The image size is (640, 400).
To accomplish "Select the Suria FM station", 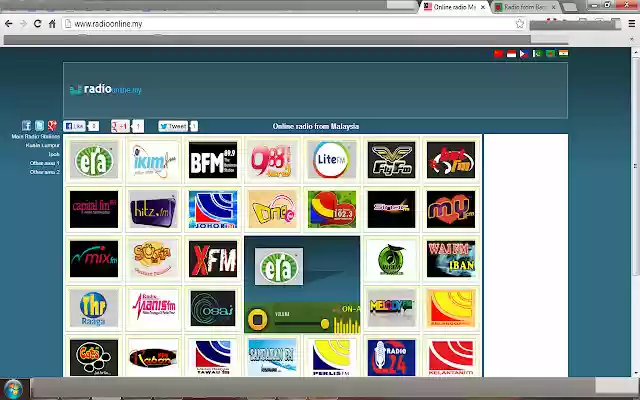I will 153,259.
